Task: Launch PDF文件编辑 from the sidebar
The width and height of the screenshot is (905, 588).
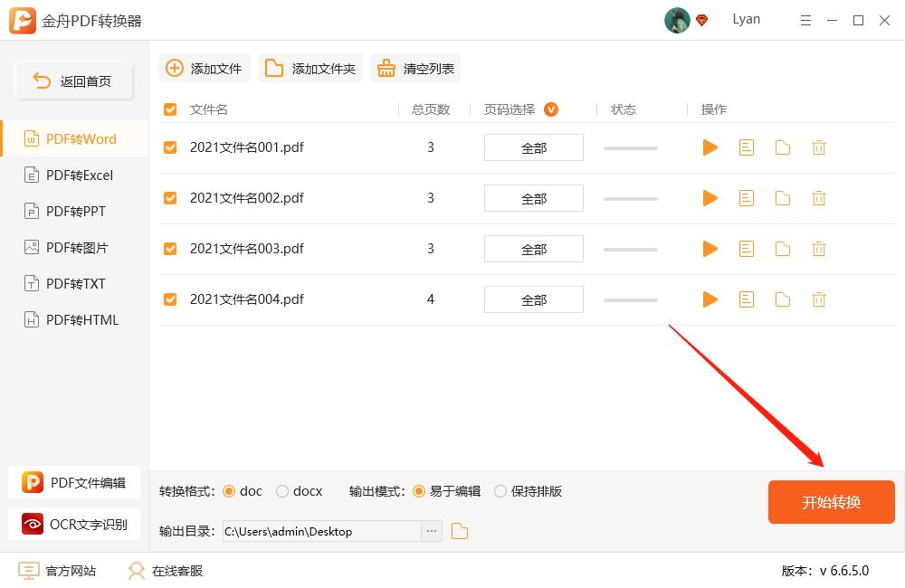Action: pyautogui.click(x=73, y=482)
